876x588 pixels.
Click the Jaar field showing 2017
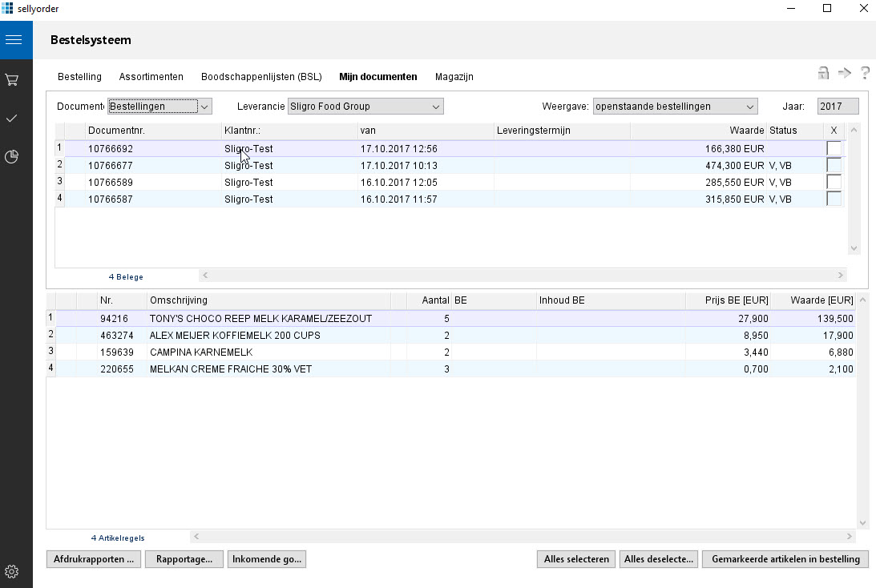[x=838, y=107]
